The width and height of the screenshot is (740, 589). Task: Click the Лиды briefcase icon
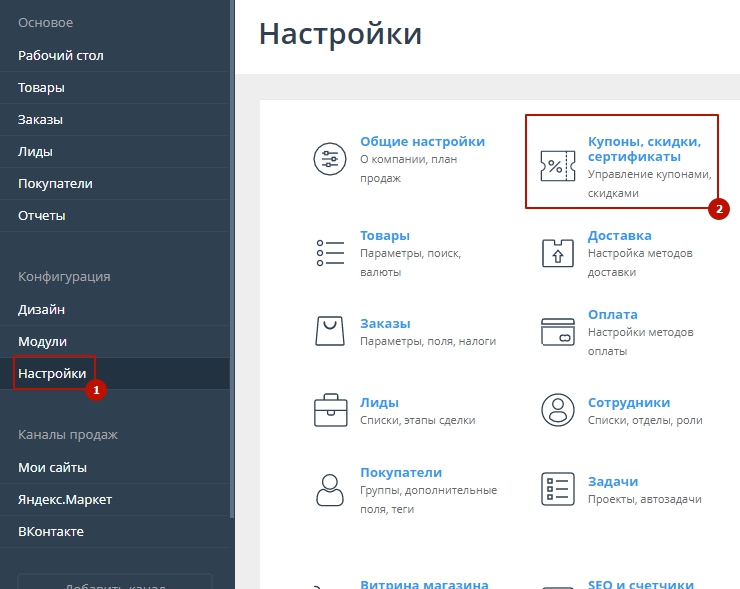click(x=329, y=410)
